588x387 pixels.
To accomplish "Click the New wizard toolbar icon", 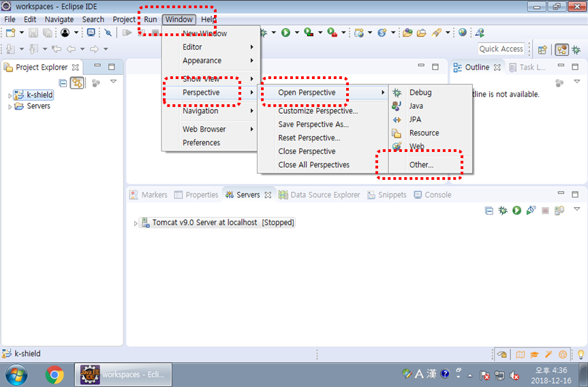I will point(11,33).
